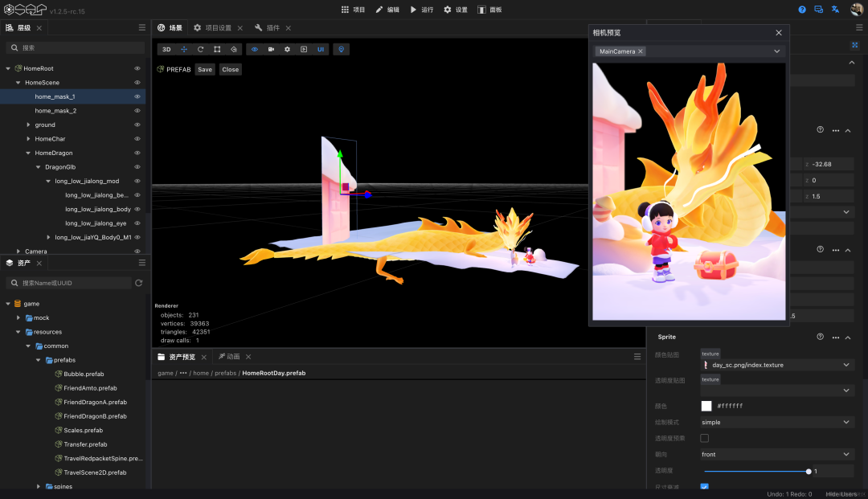This screenshot has width=868, height=499.
Task: Open the feedback chat icon in top bar
Action: [x=819, y=10]
